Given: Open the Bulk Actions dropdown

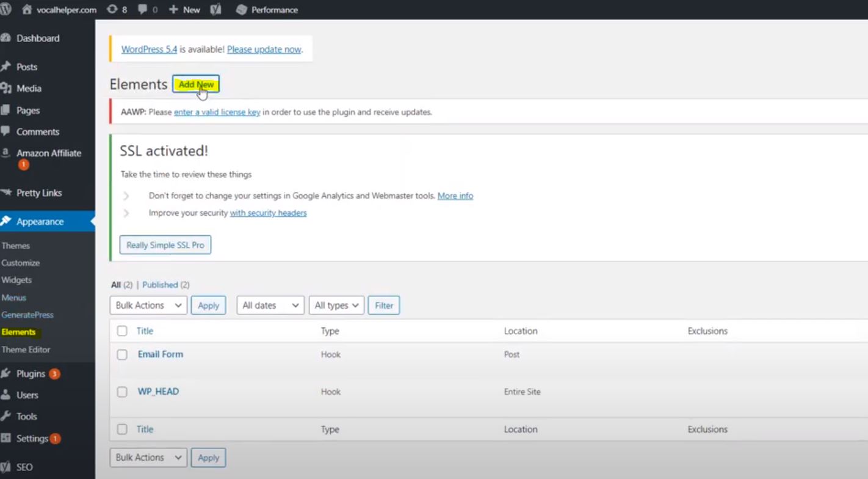Looking at the screenshot, I should (148, 305).
